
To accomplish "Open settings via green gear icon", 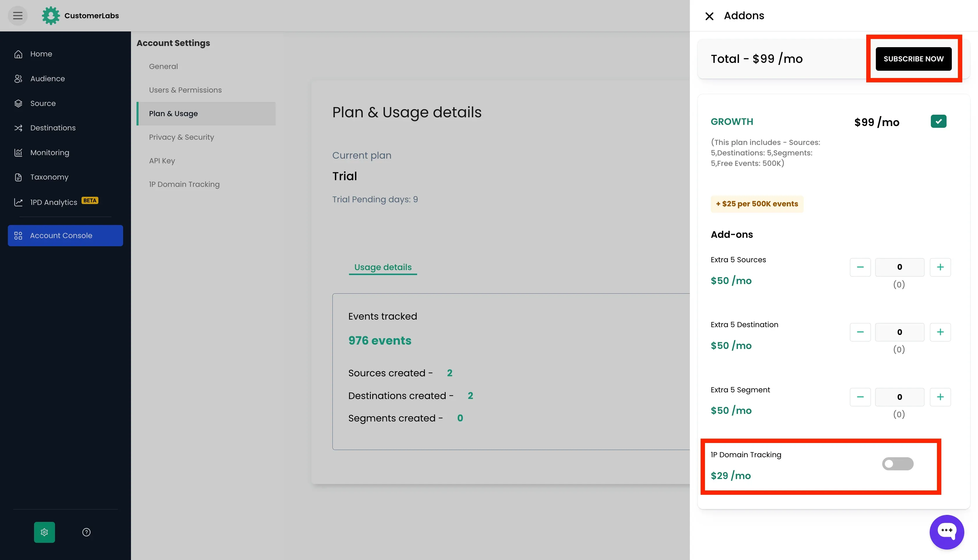I will coord(44,532).
